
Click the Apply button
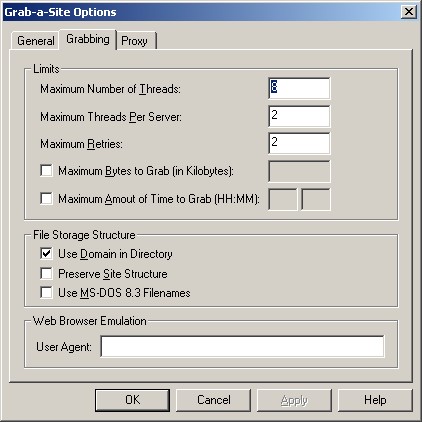[294, 400]
